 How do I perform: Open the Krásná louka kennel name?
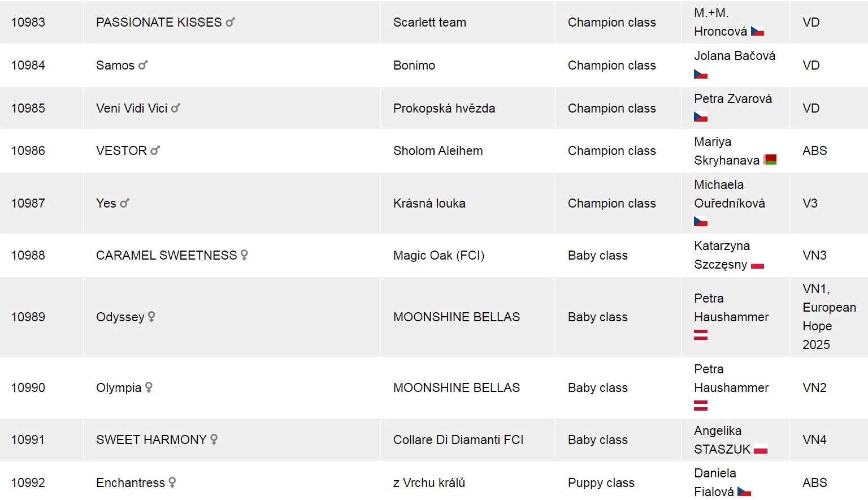click(429, 204)
